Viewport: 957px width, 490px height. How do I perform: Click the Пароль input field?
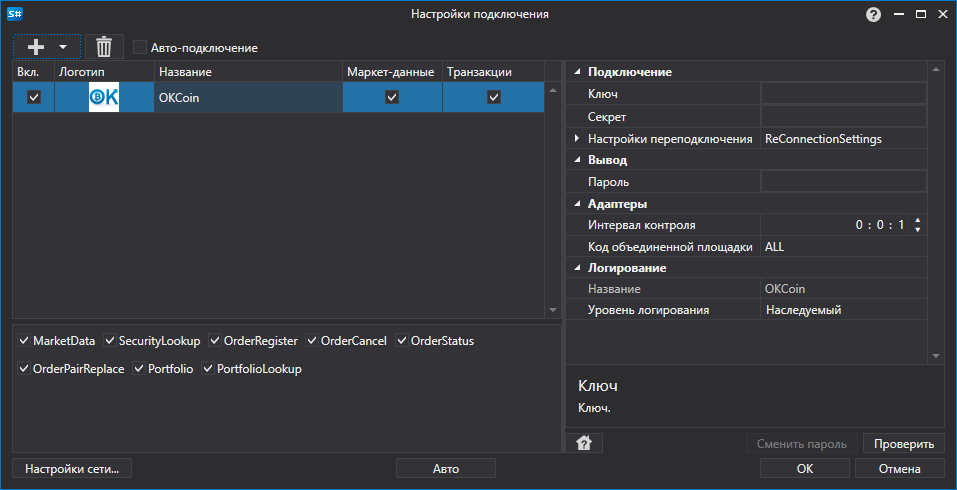click(843, 182)
